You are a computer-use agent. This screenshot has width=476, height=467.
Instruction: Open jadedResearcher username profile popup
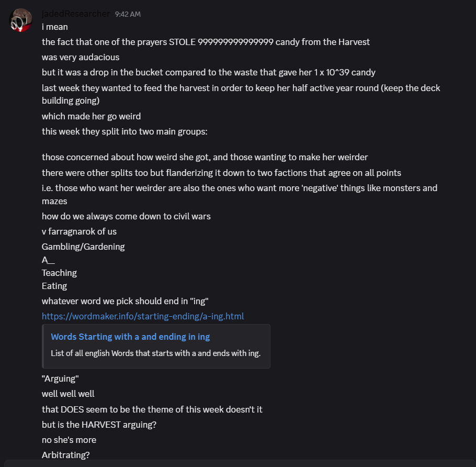[76, 14]
